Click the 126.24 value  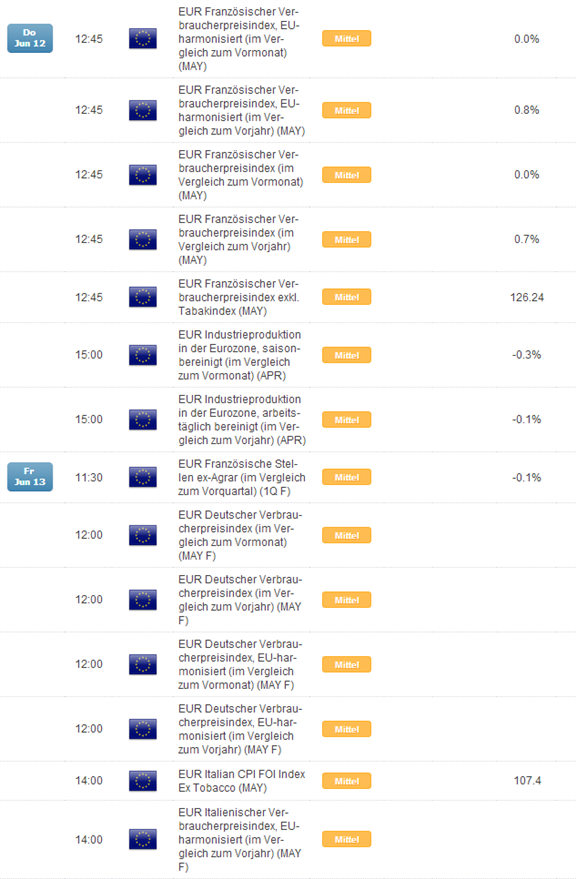click(527, 297)
